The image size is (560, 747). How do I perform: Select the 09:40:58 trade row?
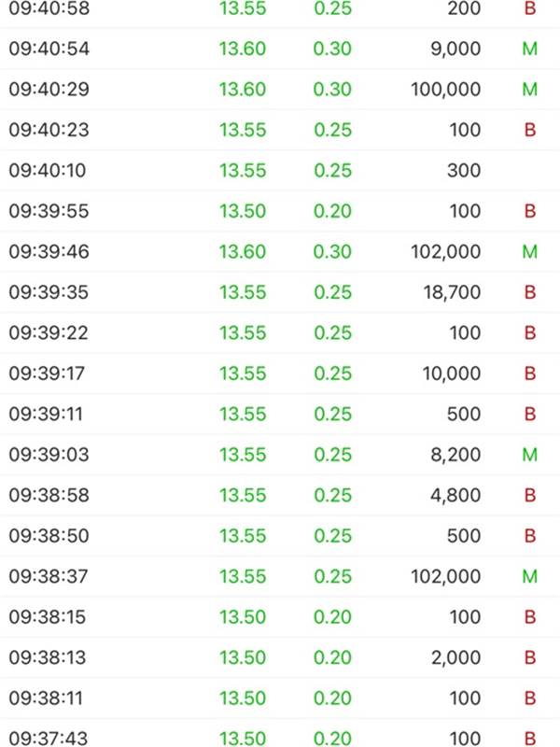tap(280, 8)
